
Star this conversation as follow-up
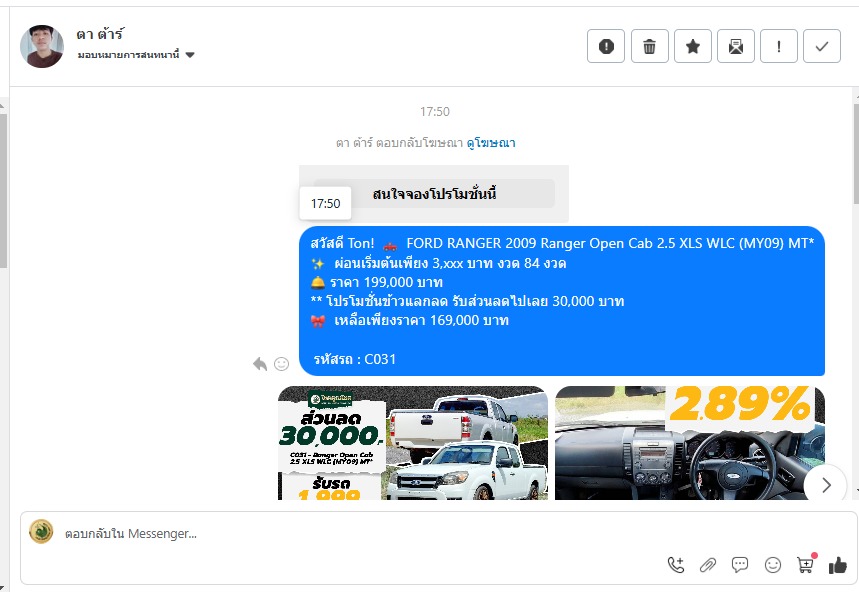click(693, 46)
